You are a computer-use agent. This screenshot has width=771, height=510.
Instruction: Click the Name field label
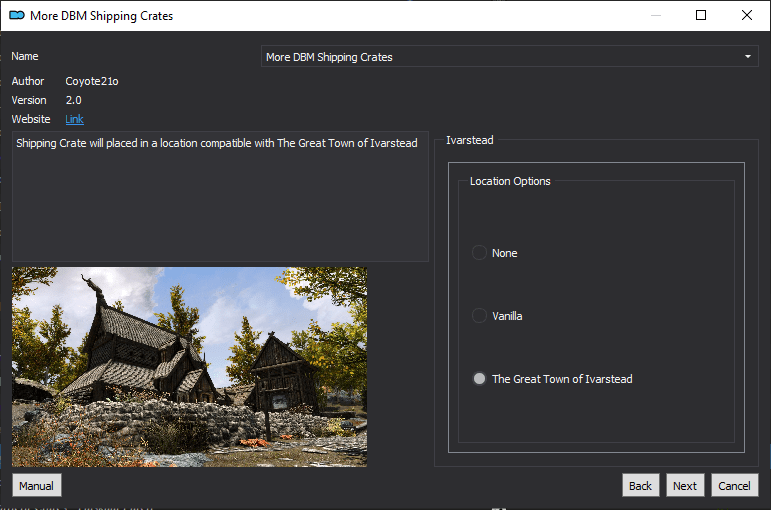(25, 56)
